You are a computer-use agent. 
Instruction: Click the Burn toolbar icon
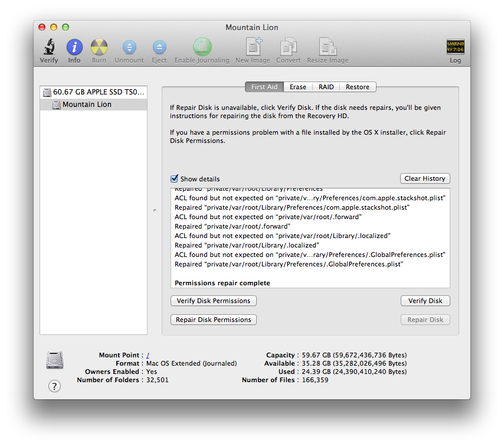[x=99, y=47]
